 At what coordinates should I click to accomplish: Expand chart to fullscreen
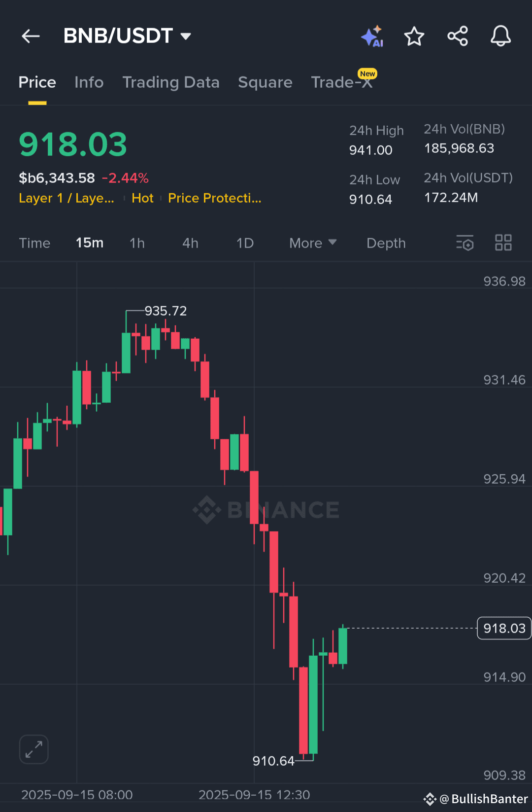pos(33,749)
